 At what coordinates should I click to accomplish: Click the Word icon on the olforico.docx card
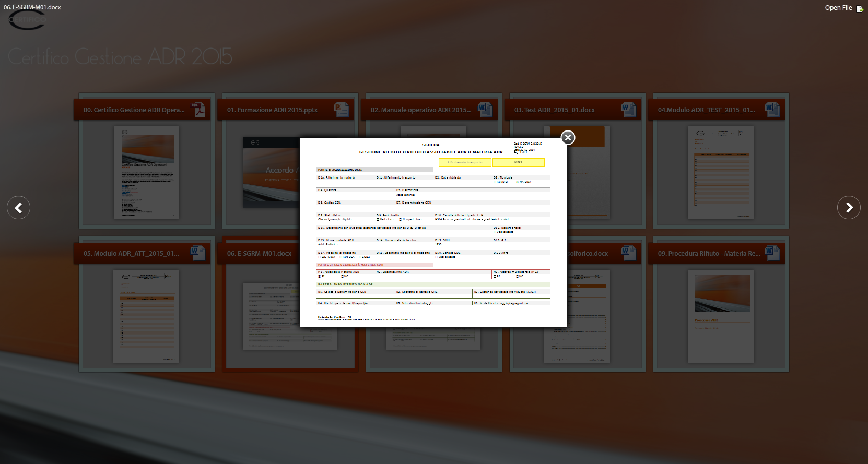pos(628,253)
